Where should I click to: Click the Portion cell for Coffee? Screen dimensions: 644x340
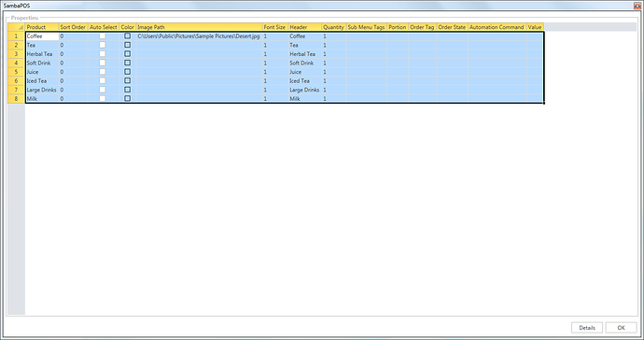point(398,36)
